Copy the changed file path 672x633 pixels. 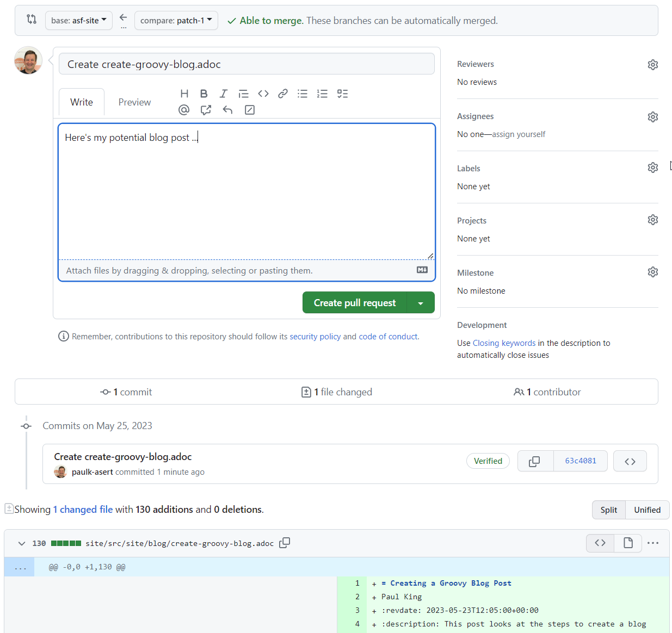[285, 543]
